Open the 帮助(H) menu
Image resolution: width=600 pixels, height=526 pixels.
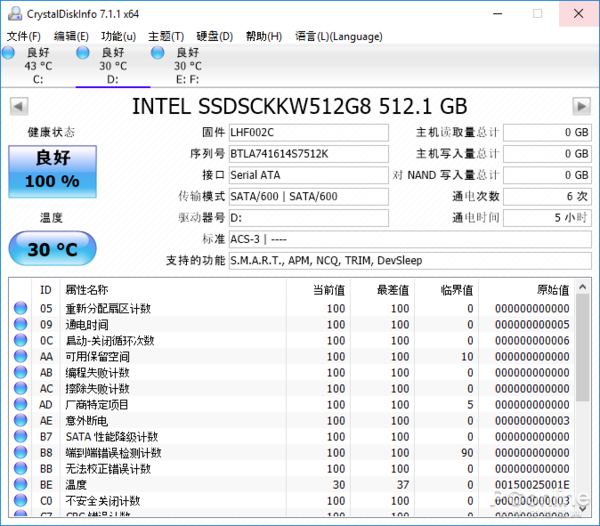tap(264, 36)
